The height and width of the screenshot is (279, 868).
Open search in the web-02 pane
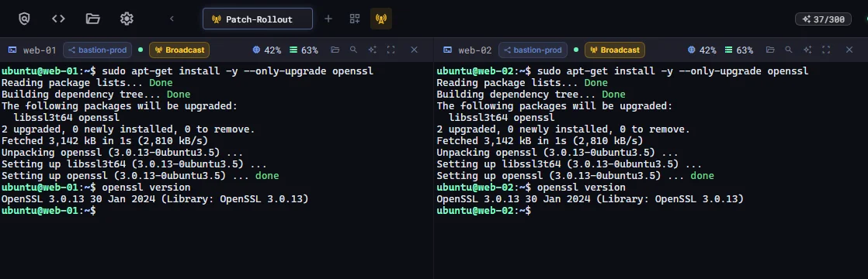click(x=788, y=50)
